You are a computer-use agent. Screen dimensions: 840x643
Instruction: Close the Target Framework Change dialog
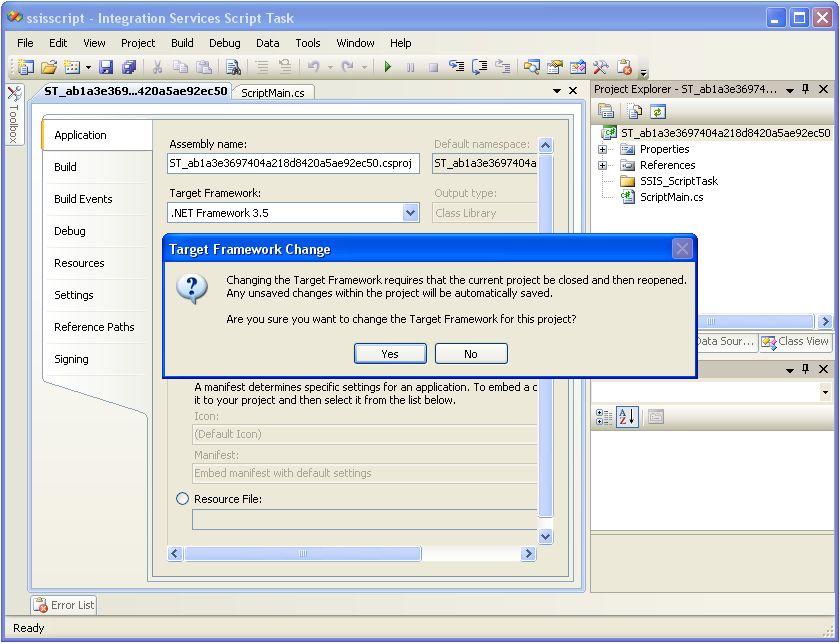tap(681, 249)
